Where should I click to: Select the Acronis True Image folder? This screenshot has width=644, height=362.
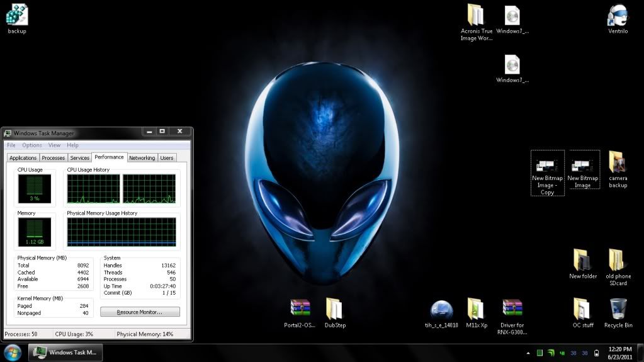pyautogui.click(x=476, y=16)
